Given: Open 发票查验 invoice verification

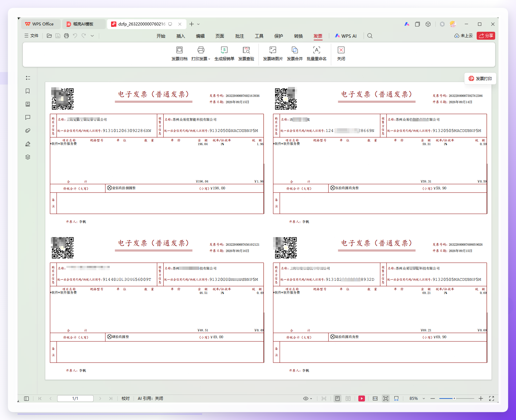Looking at the screenshot, I should pos(246,54).
